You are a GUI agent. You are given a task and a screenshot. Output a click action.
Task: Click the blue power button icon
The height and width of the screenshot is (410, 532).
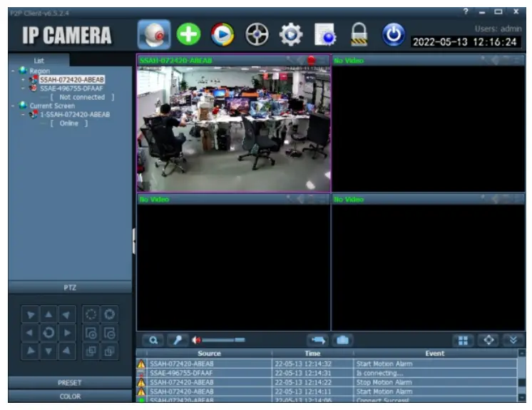coord(393,34)
